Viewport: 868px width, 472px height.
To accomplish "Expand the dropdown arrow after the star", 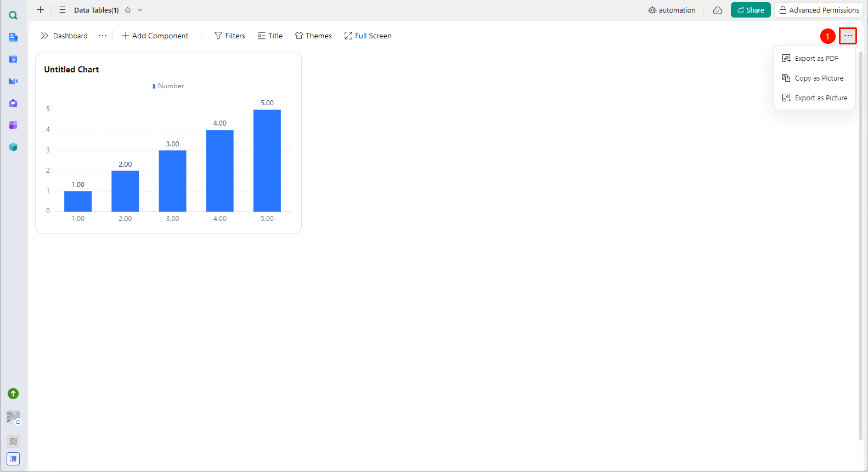I will pyautogui.click(x=140, y=10).
